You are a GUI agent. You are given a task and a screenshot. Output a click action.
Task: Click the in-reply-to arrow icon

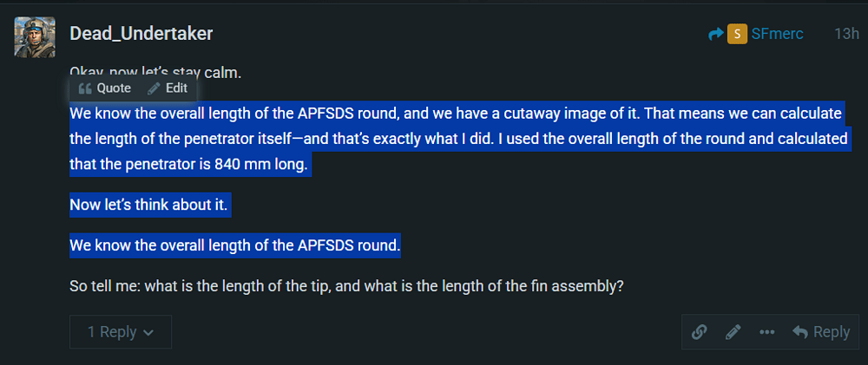pyautogui.click(x=716, y=35)
